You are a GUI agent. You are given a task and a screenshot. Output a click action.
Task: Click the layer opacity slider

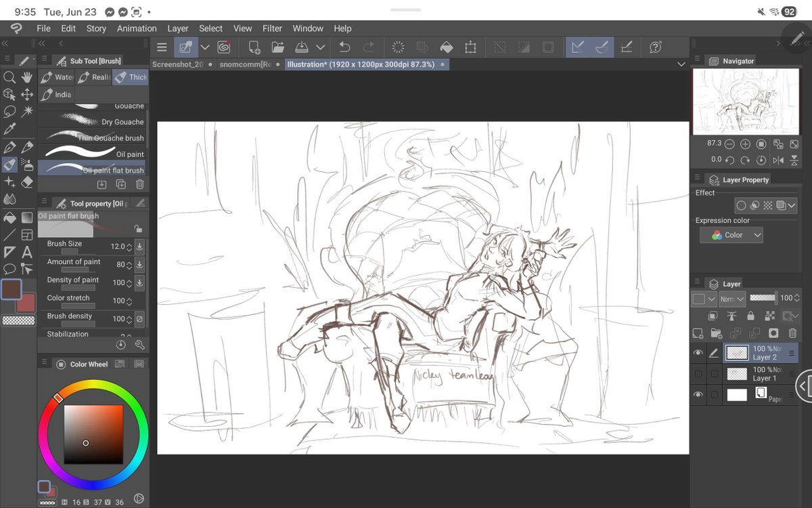pos(763,297)
